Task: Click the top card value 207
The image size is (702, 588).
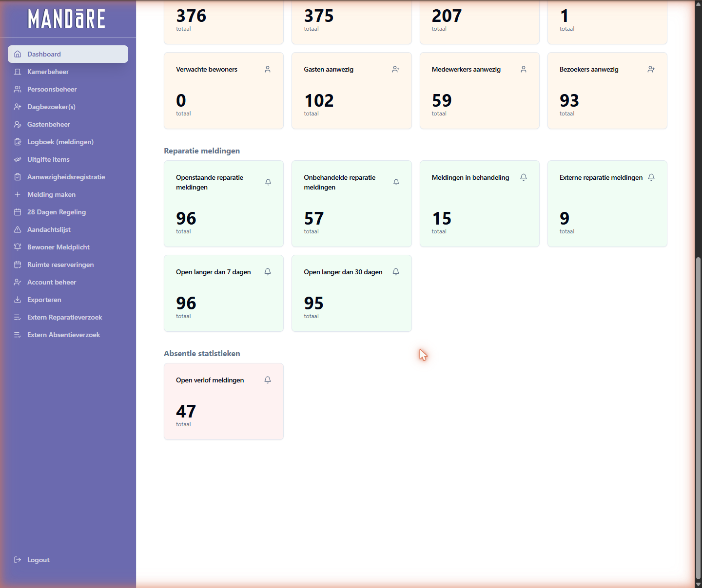Action: [x=447, y=16]
